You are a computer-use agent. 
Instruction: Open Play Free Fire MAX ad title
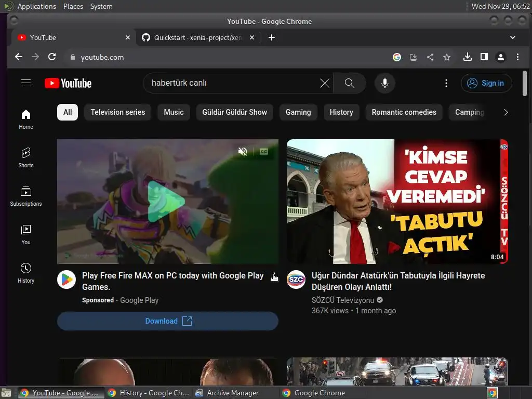click(x=172, y=281)
